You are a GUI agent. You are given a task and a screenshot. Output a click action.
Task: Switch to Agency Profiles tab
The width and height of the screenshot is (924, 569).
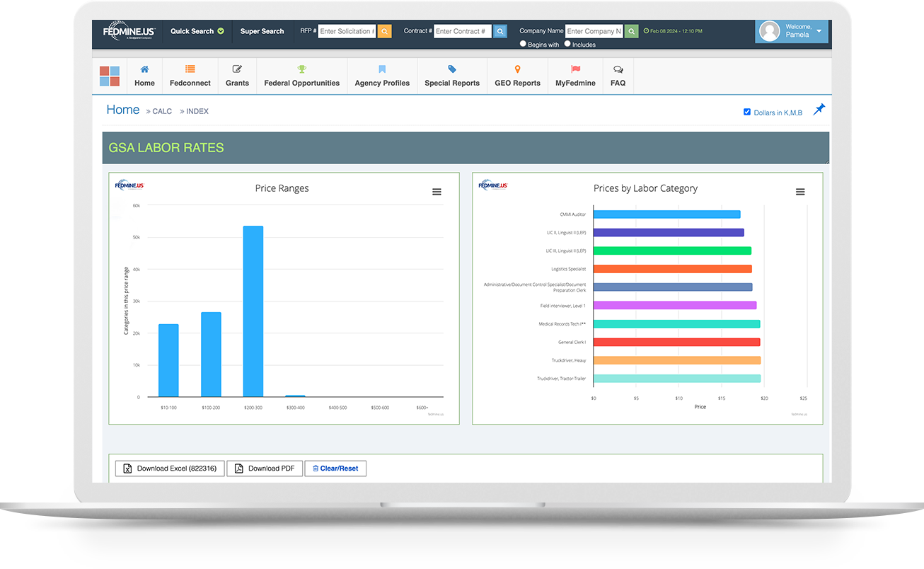(x=382, y=76)
